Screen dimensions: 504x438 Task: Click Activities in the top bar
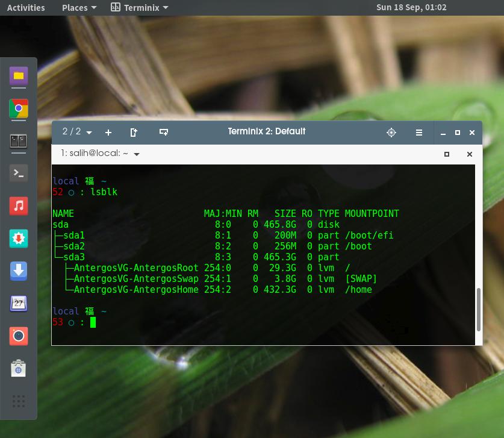26,8
